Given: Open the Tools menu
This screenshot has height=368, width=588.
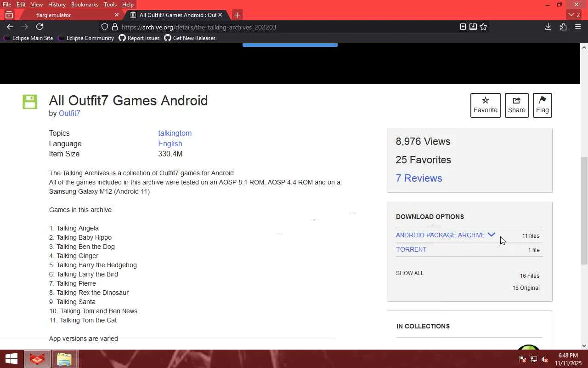Looking at the screenshot, I should click(x=110, y=5).
